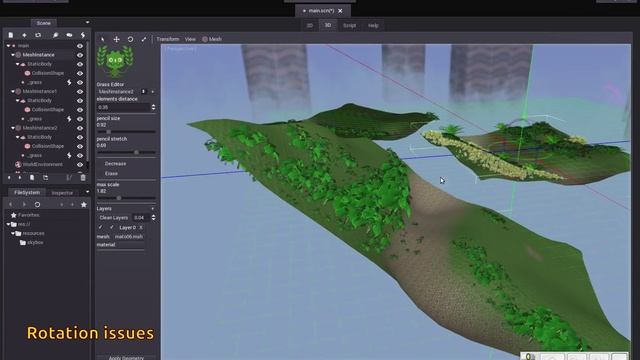The height and width of the screenshot is (360, 640).
Task: Open the Transform menu
Action: pos(168,39)
